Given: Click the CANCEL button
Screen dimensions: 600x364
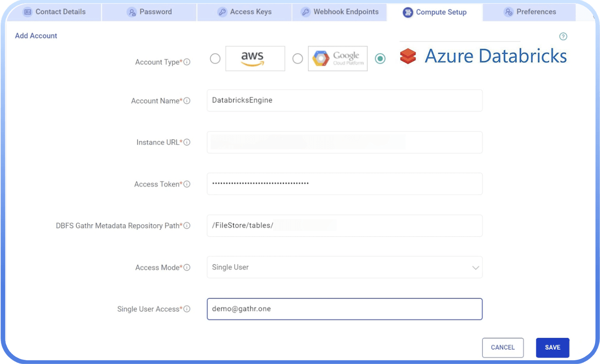Looking at the screenshot, I should [503, 347].
